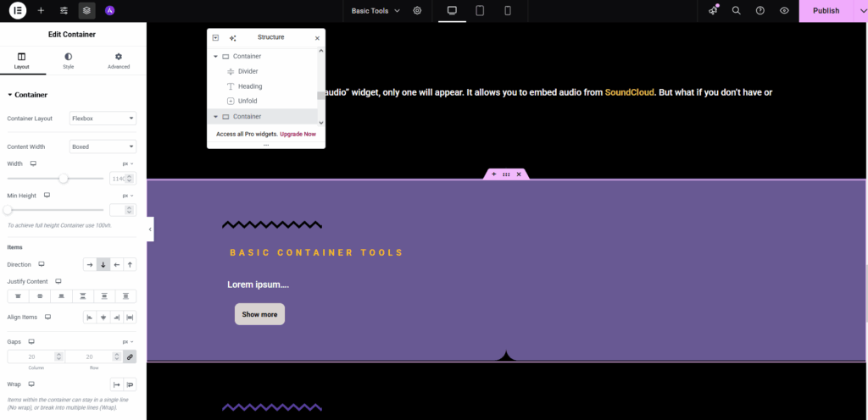Set direction to column down arrow
The image size is (868, 420).
click(x=103, y=265)
